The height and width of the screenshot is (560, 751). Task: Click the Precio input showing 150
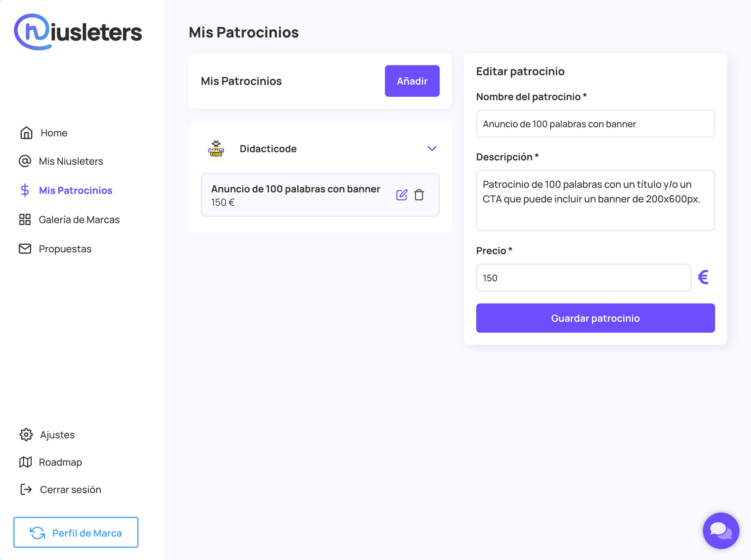click(x=583, y=278)
